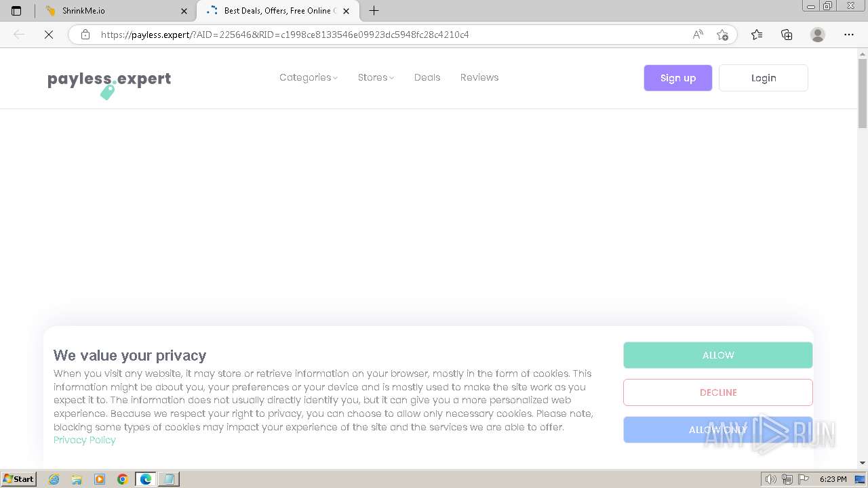Select Microsoft Edge taskbar icon
This screenshot has width=868, height=488.
(146, 479)
